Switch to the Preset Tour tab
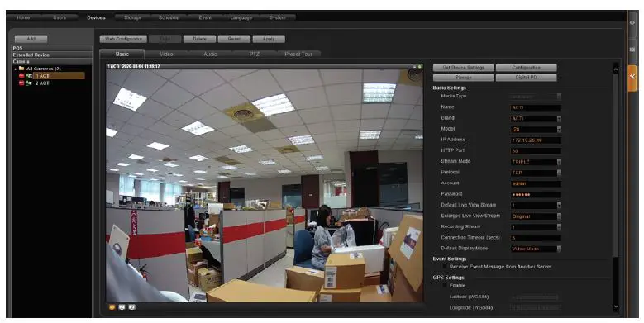644x323 pixels. 298,55
